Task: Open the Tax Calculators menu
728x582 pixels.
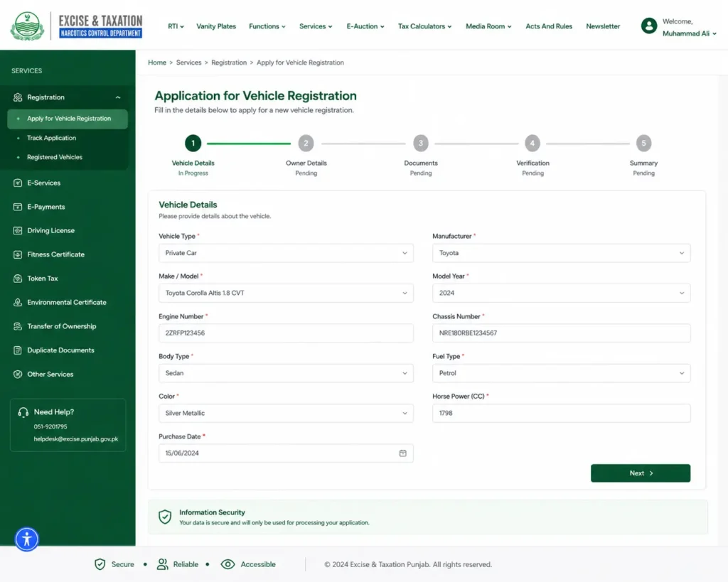Action: pyautogui.click(x=424, y=26)
